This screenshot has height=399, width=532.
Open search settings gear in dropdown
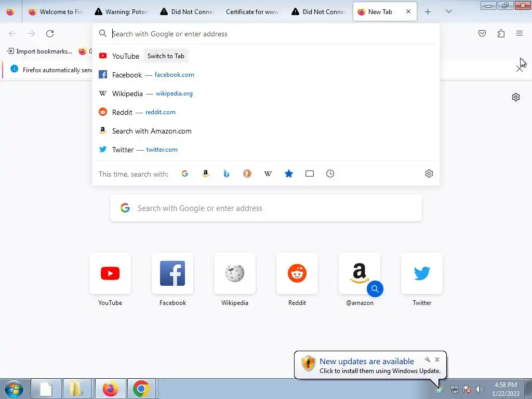[429, 174]
